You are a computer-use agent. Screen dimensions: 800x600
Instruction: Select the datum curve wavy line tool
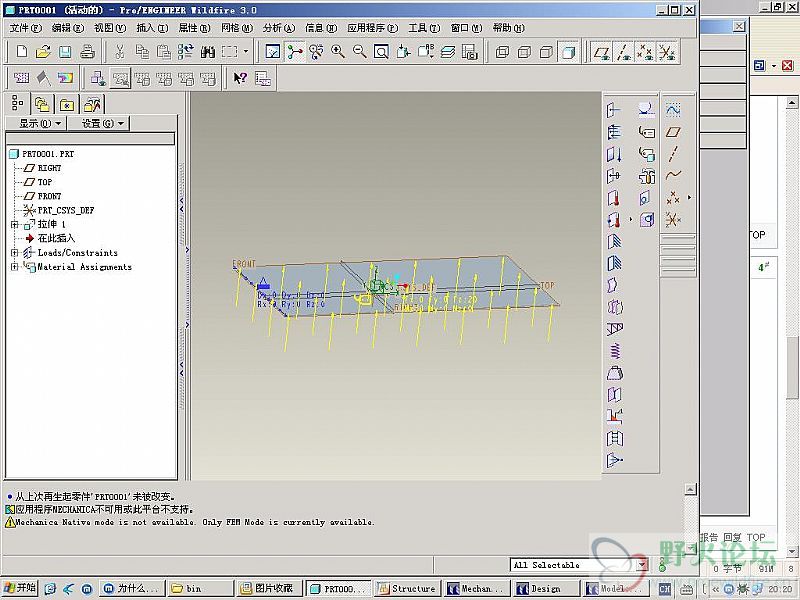click(x=673, y=176)
